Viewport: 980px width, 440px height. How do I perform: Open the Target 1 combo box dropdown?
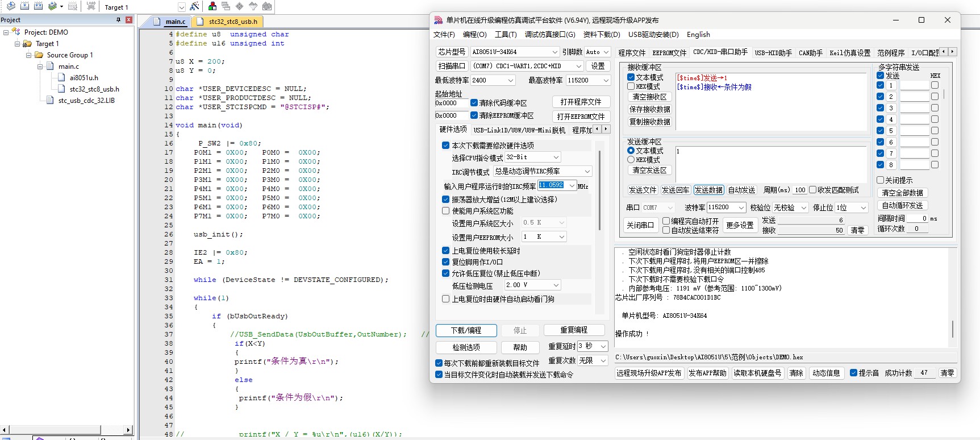(x=181, y=7)
